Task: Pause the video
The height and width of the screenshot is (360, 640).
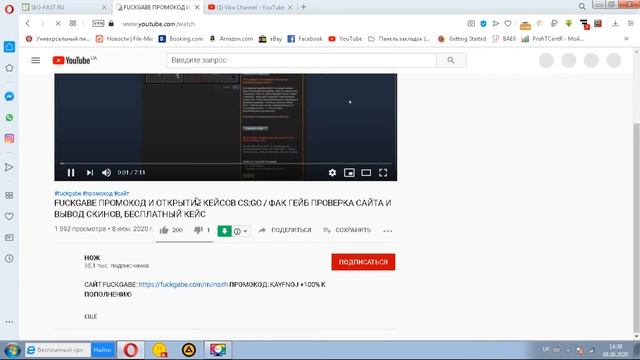Action: tap(71, 173)
